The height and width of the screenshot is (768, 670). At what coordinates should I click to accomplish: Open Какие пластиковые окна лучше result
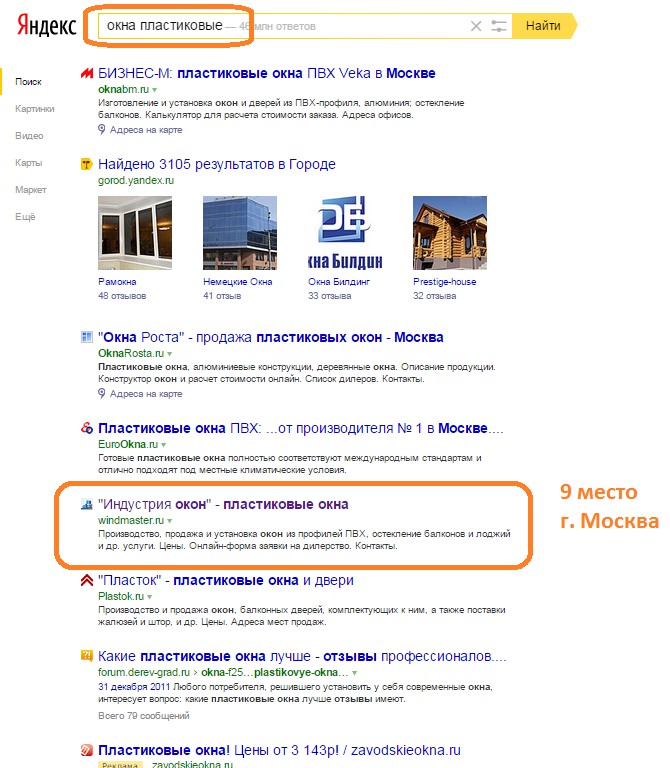point(302,656)
